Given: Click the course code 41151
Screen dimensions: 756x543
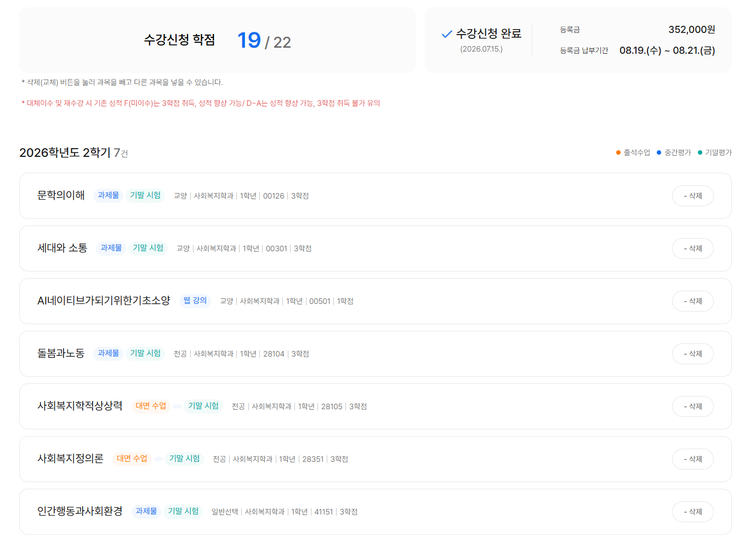Looking at the screenshot, I should [323, 512].
